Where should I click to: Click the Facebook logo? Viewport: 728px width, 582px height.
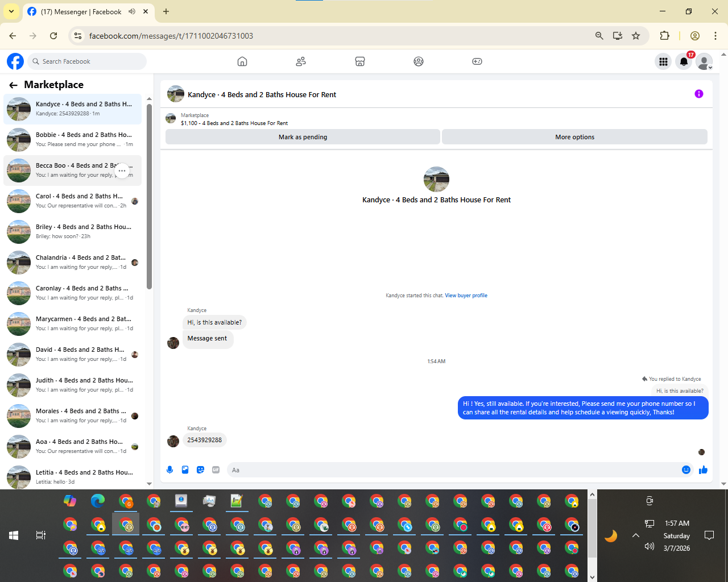point(15,61)
